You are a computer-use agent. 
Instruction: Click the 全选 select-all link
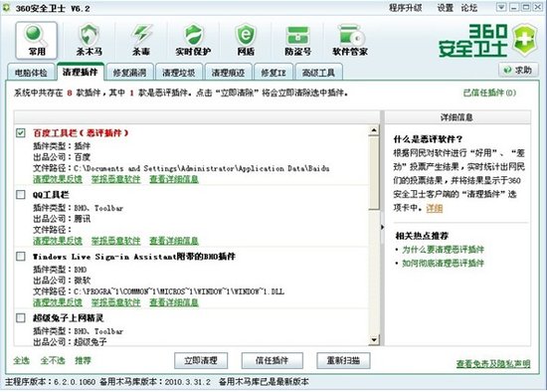(x=21, y=360)
